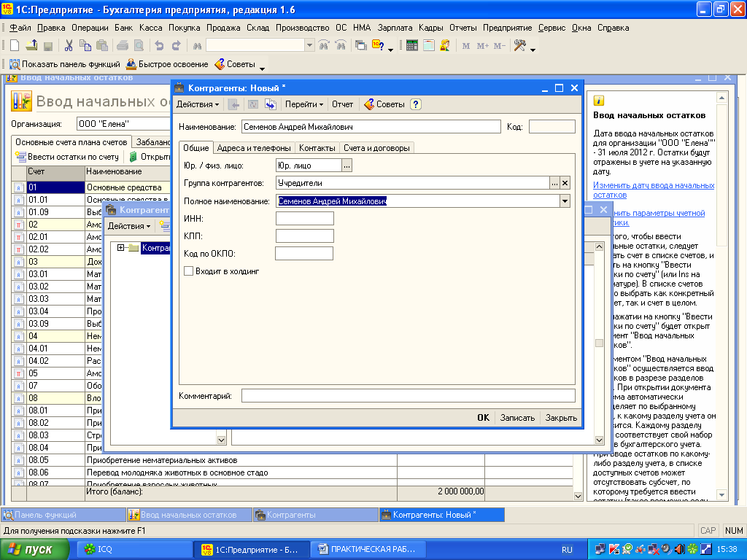Screen dimensions: 747x560
Task: Open the Перейти dropdown menu
Action: point(304,104)
